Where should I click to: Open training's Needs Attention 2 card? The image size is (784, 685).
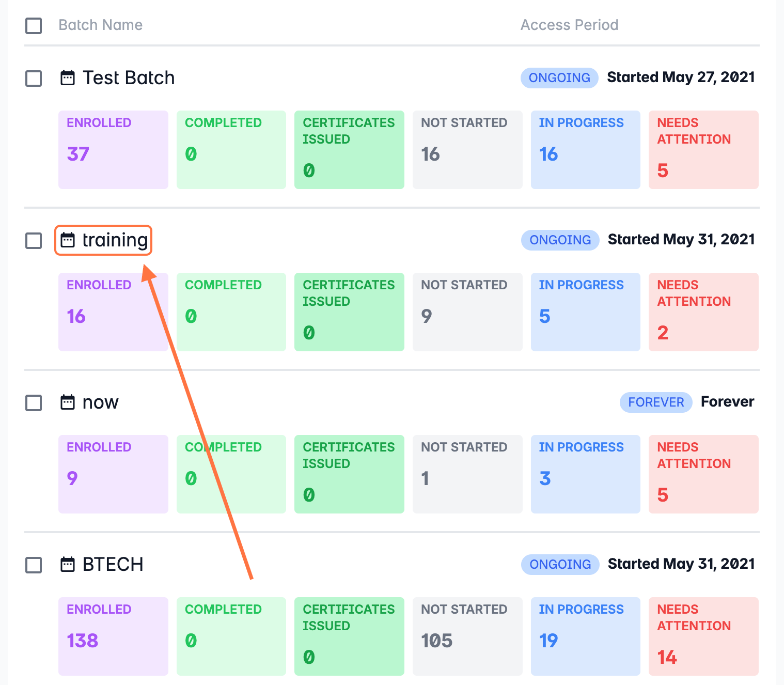(703, 312)
